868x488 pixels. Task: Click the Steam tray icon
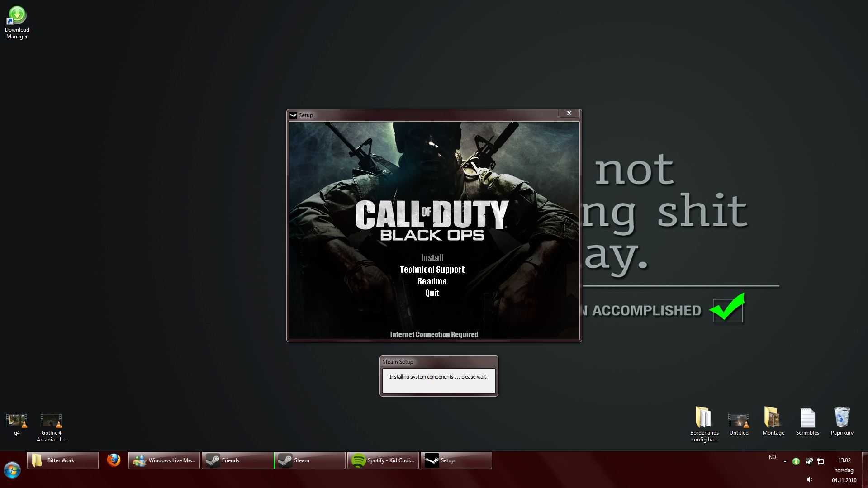pyautogui.click(x=809, y=461)
